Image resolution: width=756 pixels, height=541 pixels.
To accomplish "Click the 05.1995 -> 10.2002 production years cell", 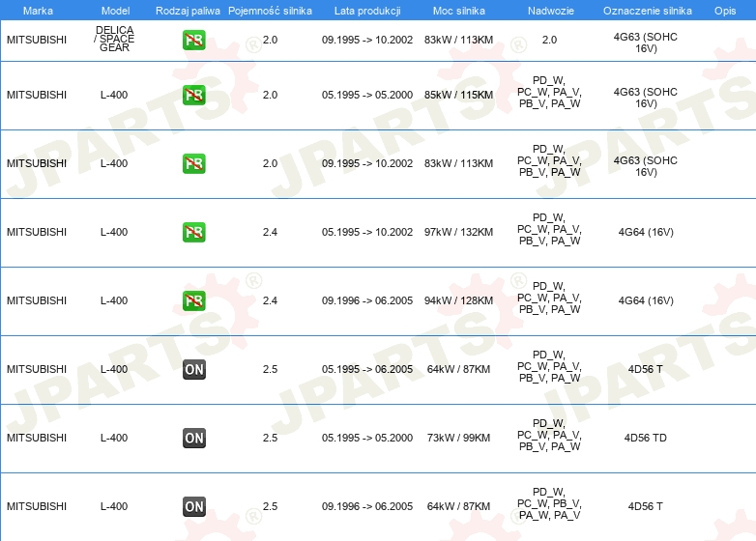I will [x=367, y=232].
